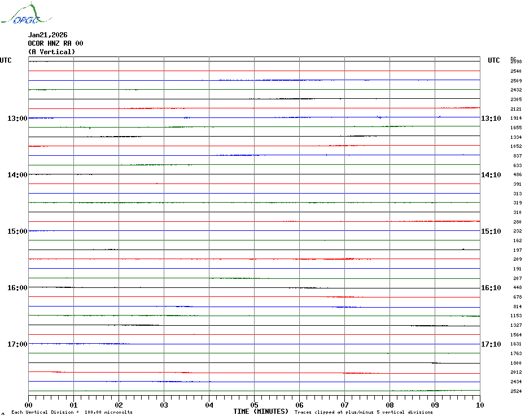The width and height of the screenshot is (525, 420).
Task: Click the 16:00 time label
Action: click(x=17, y=288)
